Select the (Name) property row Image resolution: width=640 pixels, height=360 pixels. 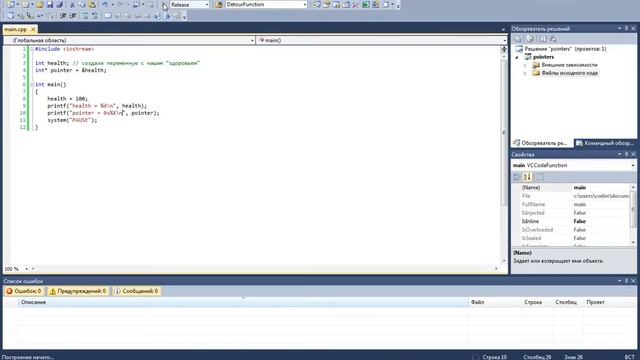571,187
